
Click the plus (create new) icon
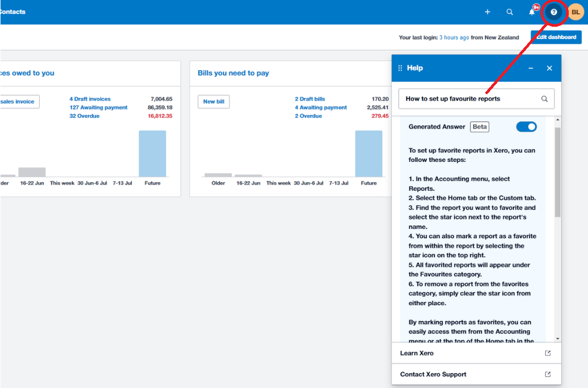pyautogui.click(x=487, y=12)
